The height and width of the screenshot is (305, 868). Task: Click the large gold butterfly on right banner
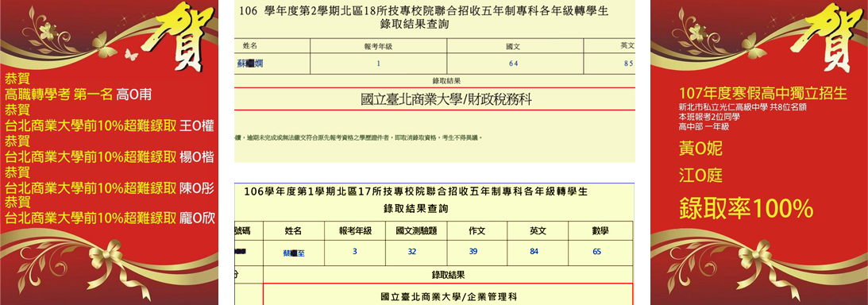(x=754, y=44)
